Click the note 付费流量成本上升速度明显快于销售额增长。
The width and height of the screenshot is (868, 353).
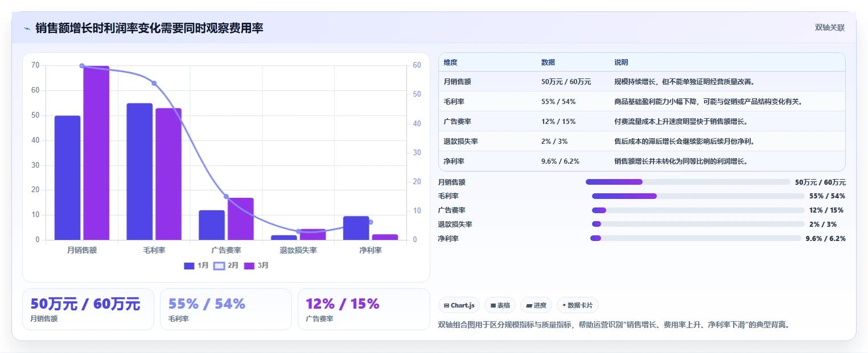click(681, 122)
